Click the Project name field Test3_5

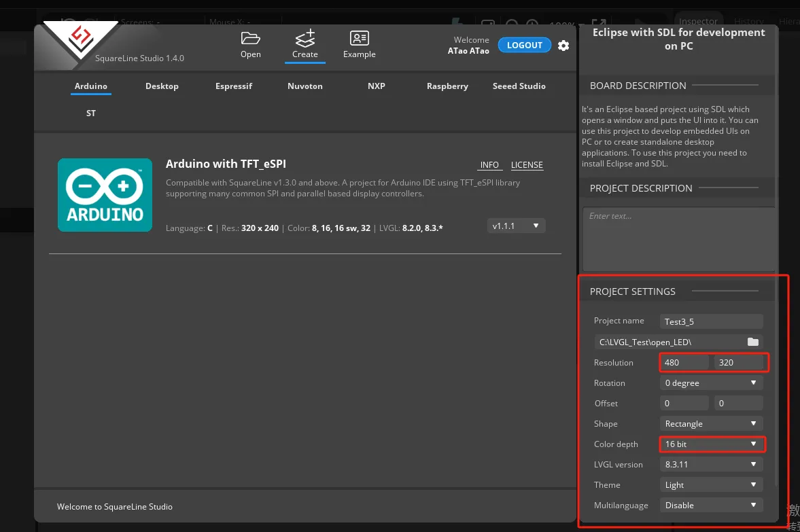point(711,321)
